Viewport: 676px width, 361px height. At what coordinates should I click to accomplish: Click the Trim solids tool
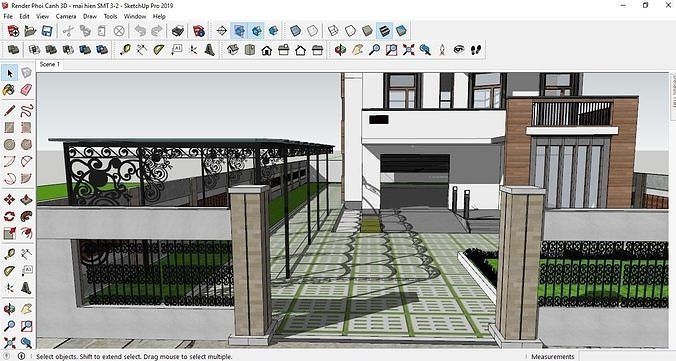pos(84,50)
